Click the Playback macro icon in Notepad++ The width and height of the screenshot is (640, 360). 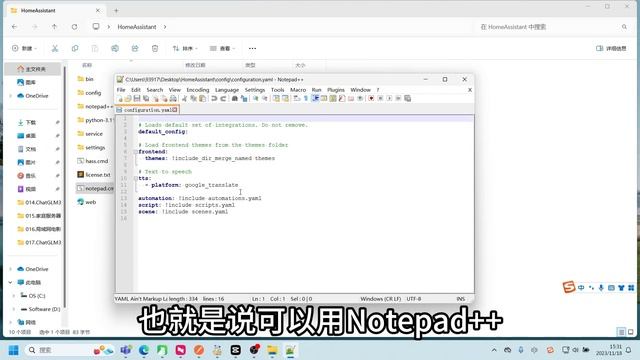pos(389,98)
